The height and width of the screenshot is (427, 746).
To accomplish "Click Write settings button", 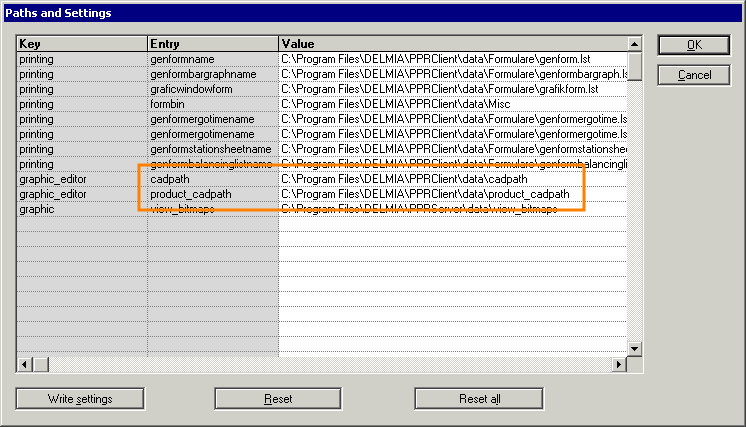I will pyautogui.click(x=80, y=399).
